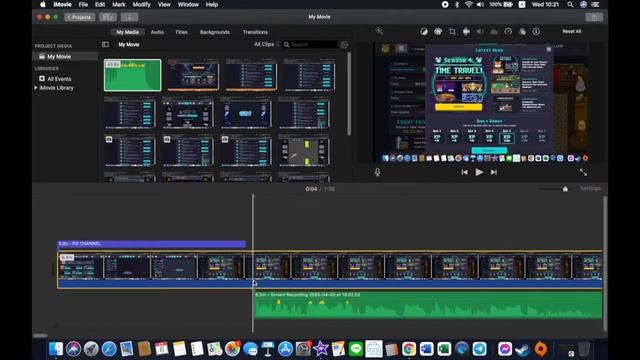This screenshot has height=360, width=640.
Task: Switch to the Audio tab
Action: 157,32
